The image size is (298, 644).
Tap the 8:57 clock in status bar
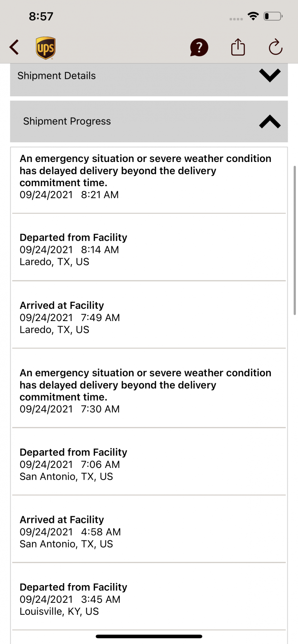click(41, 16)
